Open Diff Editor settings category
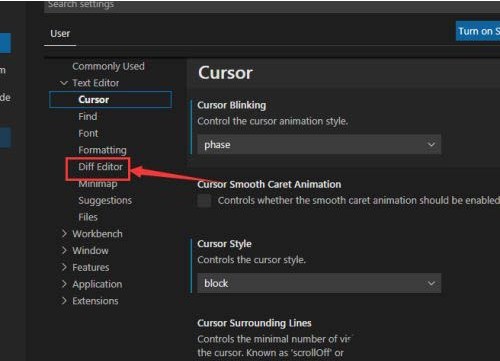 tap(100, 167)
